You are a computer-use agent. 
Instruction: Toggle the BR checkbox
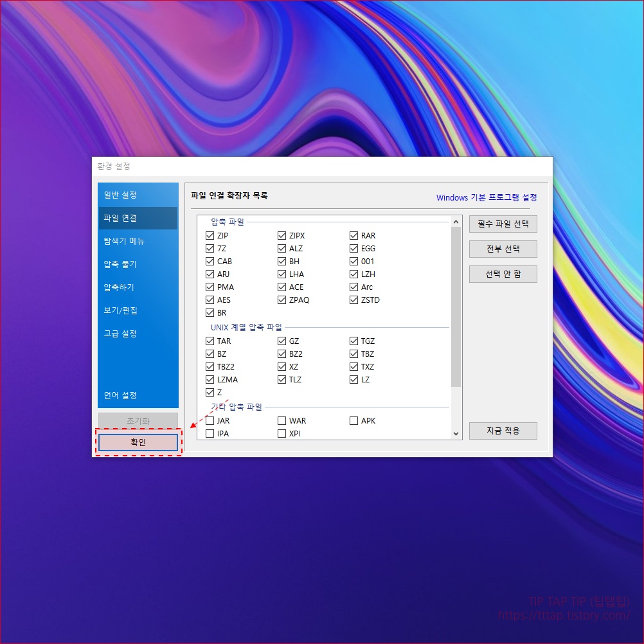[x=210, y=312]
